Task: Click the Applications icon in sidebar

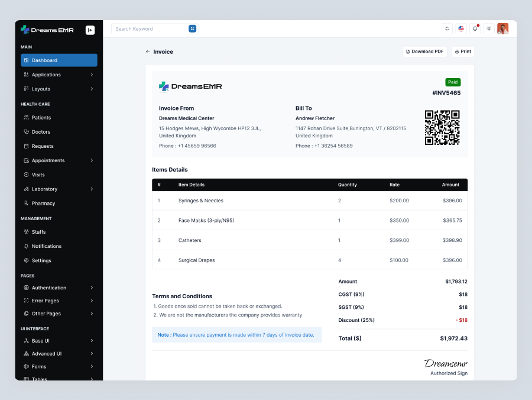Action: click(26, 75)
